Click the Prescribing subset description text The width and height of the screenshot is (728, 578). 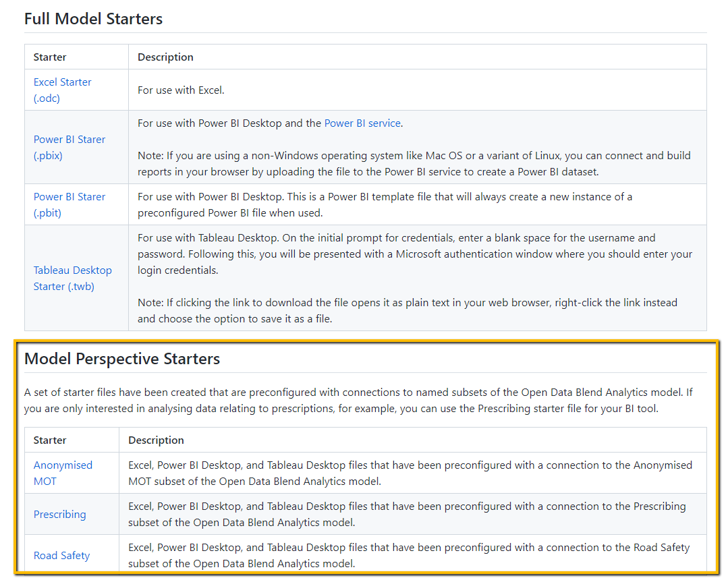[407, 515]
